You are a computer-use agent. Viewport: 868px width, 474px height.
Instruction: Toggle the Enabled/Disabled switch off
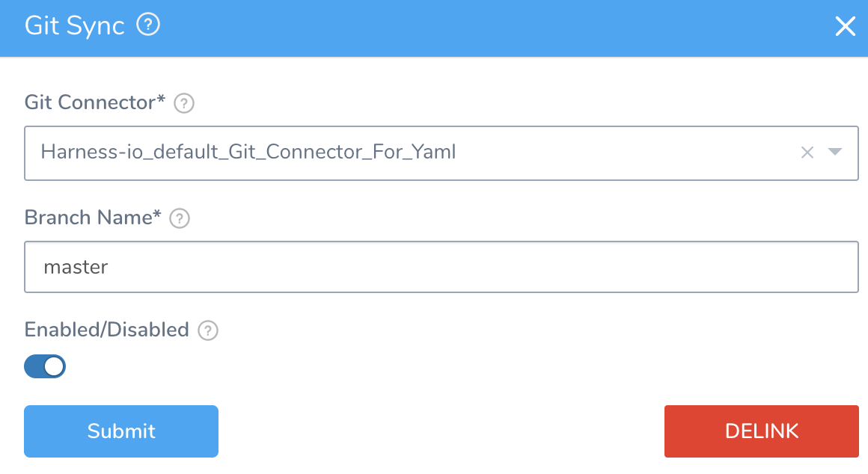(x=45, y=366)
